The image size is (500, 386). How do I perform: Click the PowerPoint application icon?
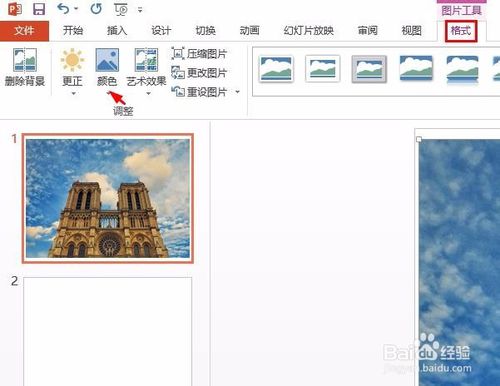click(15, 9)
